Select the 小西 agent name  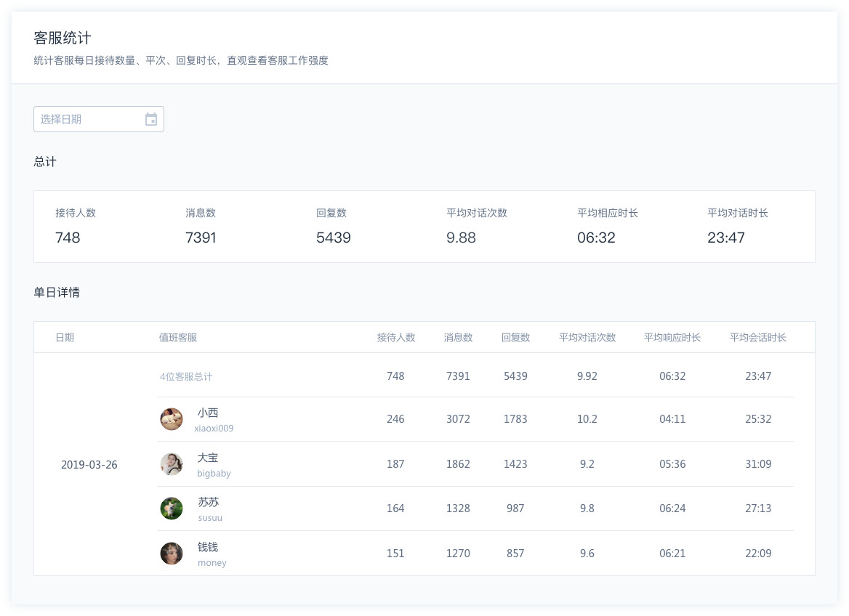pyautogui.click(x=208, y=413)
